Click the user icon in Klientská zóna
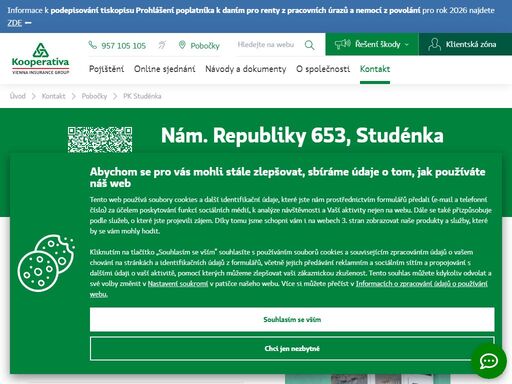The width and height of the screenshot is (512, 384). [434, 44]
